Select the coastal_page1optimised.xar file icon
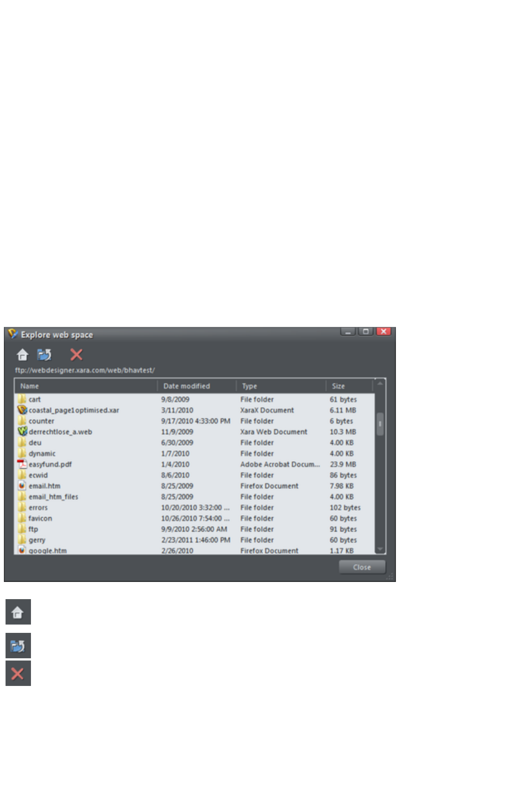 [22, 410]
